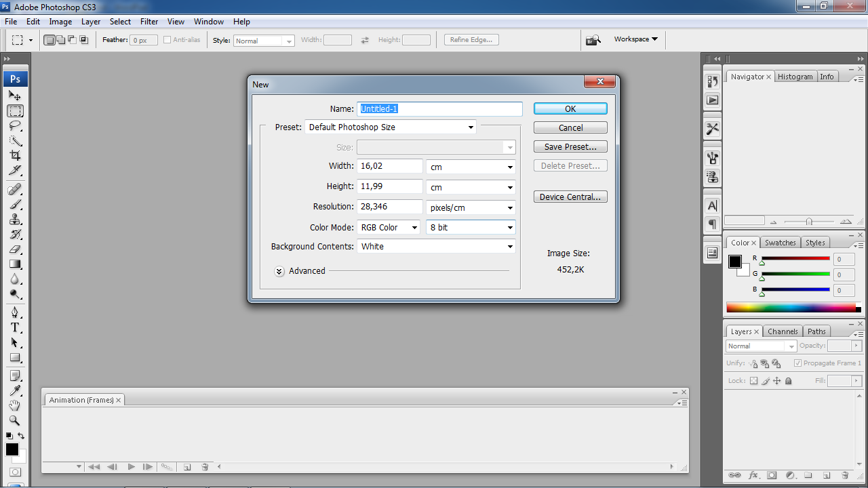
Task: Switch to the Histogram tab
Action: point(795,77)
